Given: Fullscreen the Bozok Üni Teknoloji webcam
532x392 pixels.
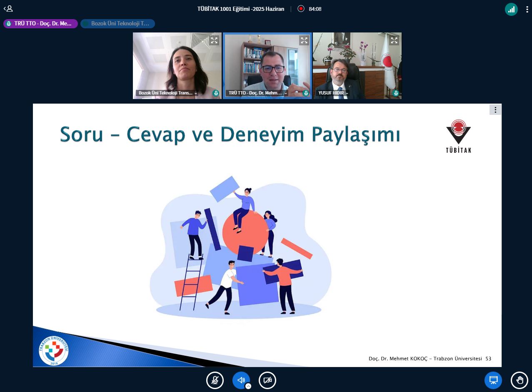Looking at the screenshot, I should pyautogui.click(x=214, y=40).
